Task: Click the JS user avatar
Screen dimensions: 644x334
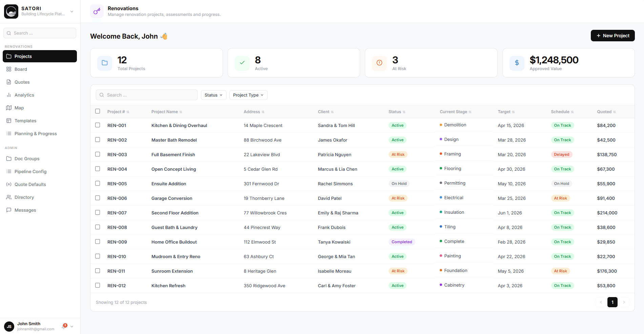Action: point(9,327)
